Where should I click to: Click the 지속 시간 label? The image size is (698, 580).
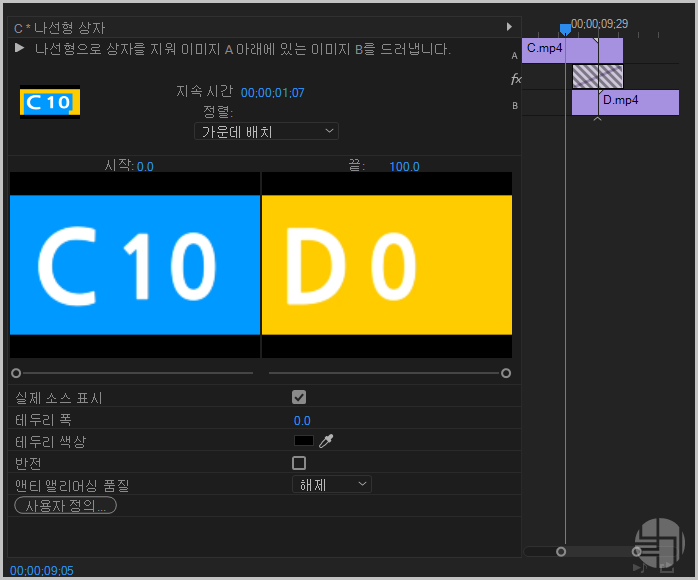204,91
